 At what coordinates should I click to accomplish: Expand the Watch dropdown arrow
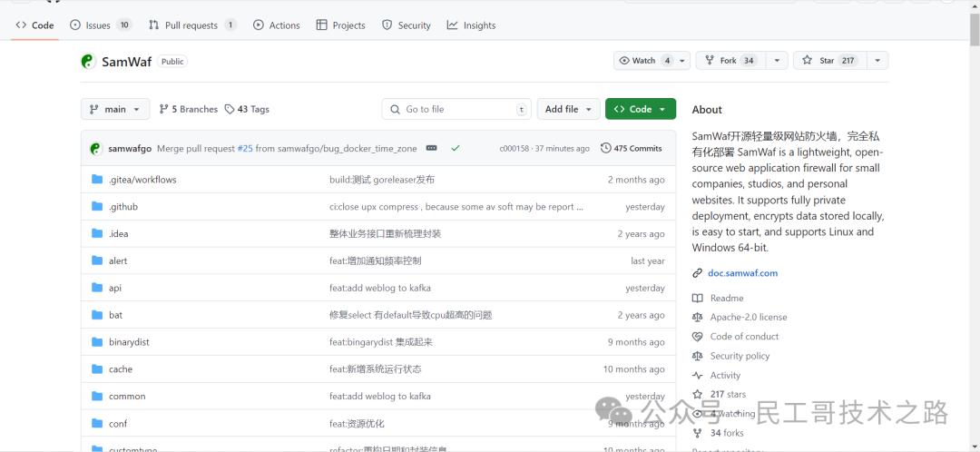coord(682,61)
